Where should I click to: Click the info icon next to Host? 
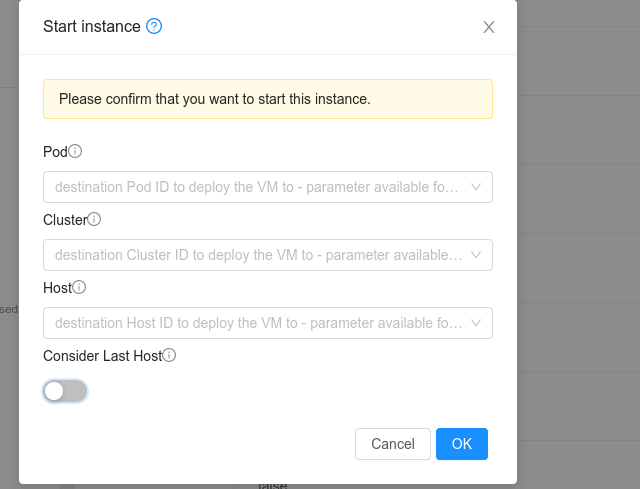tap(80, 287)
